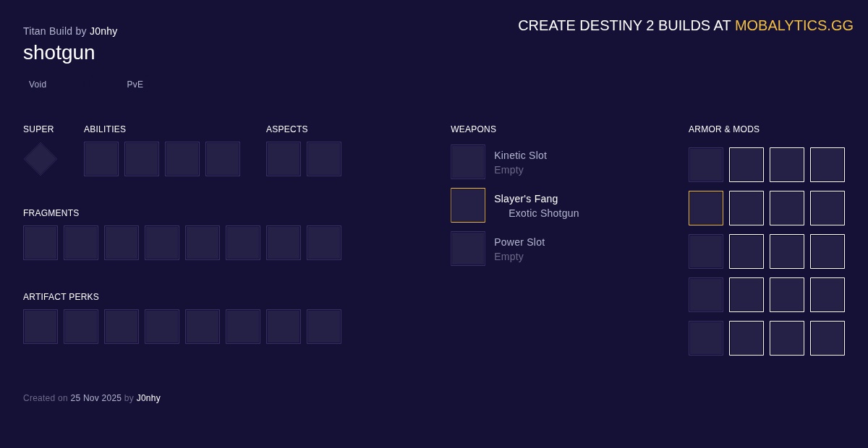Click author name J0nhy beside Titan Build

coord(103,31)
